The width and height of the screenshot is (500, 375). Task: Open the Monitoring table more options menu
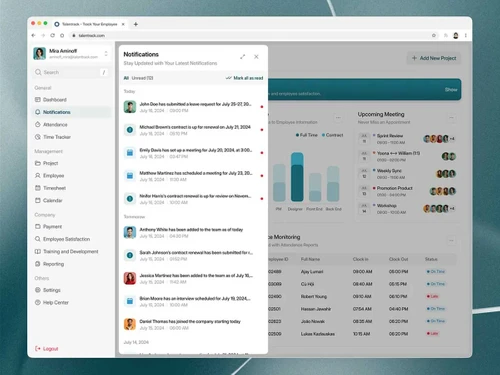pos(451,240)
